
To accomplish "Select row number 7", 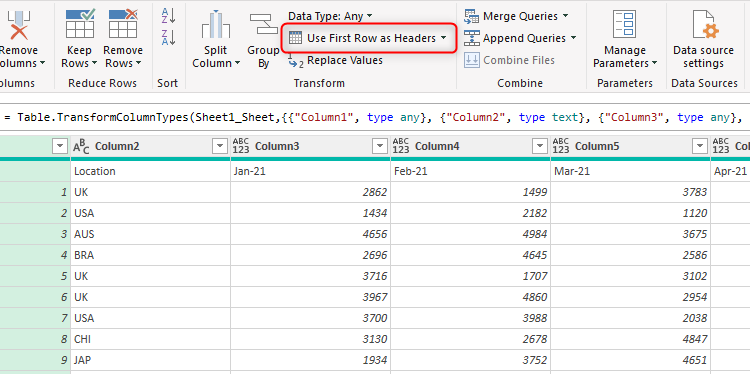I will coord(35,319).
